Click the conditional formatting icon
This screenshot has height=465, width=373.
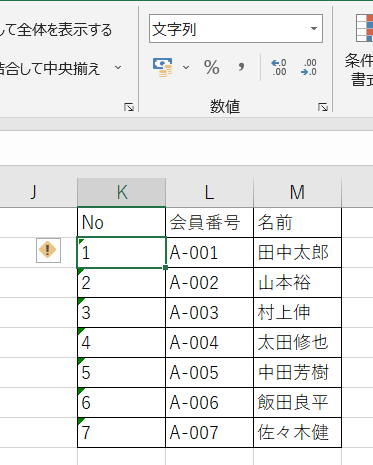(364, 28)
